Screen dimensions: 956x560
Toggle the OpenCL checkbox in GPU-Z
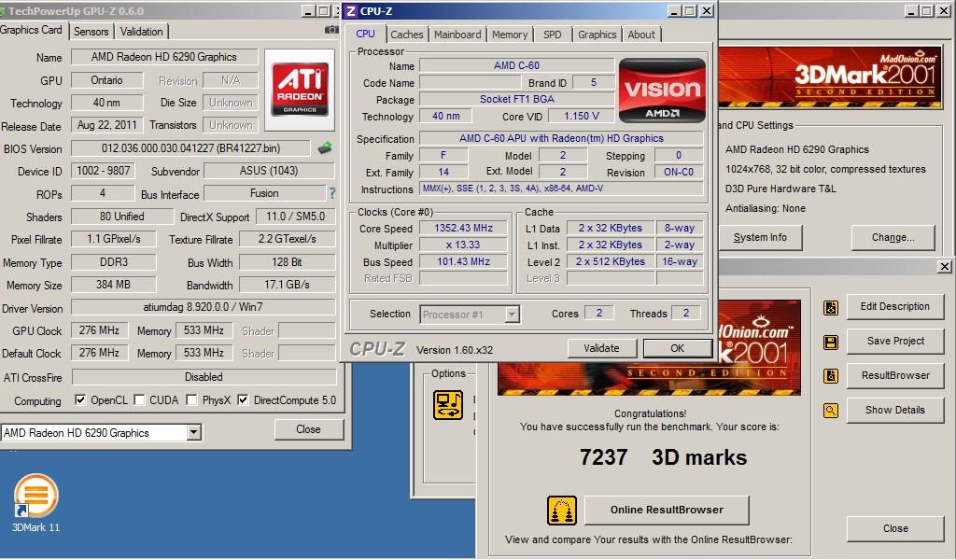point(80,399)
